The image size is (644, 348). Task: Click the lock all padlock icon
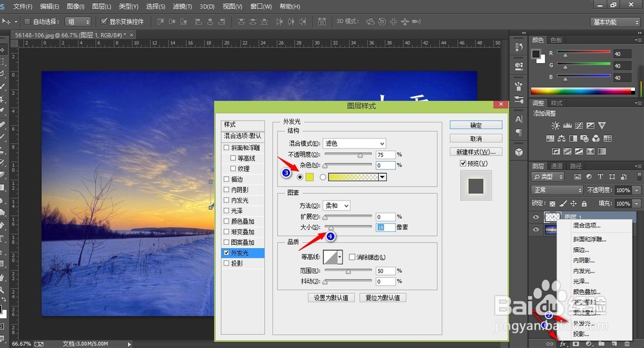click(x=584, y=204)
